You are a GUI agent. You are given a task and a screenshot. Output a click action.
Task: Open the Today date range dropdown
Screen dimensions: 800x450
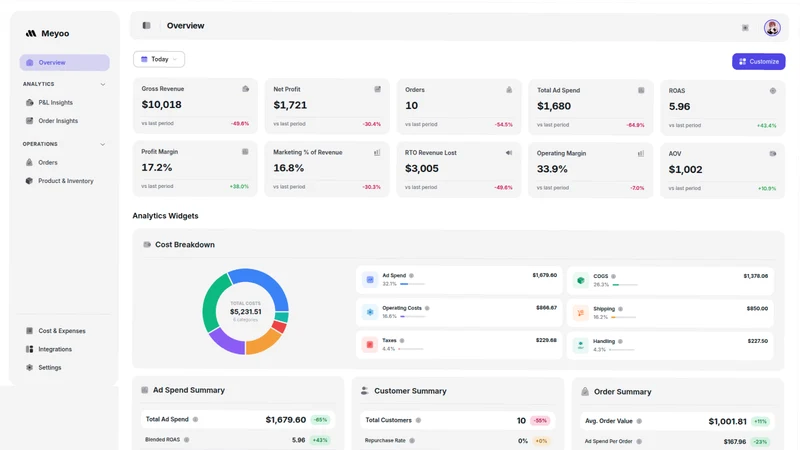point(159,59)
